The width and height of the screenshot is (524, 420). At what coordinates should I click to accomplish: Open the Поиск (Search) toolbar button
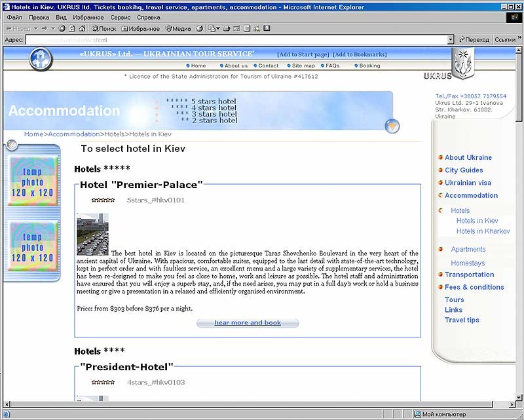point(104,29)
